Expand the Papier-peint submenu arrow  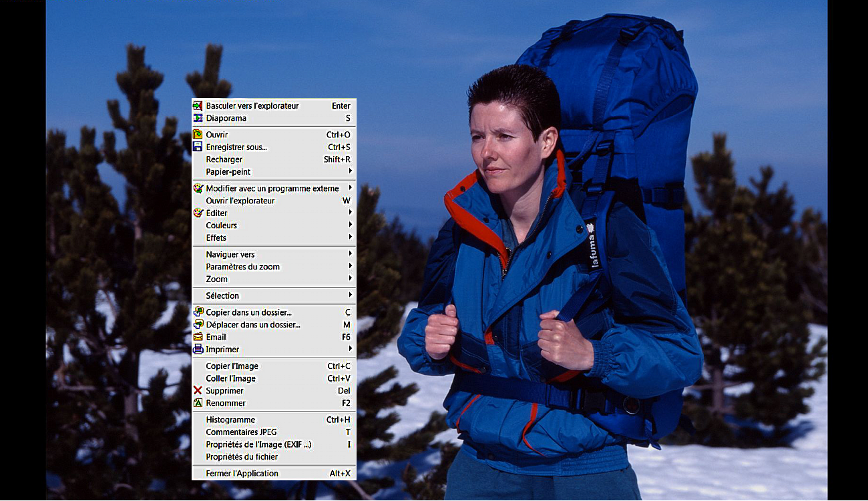point(350,171)
